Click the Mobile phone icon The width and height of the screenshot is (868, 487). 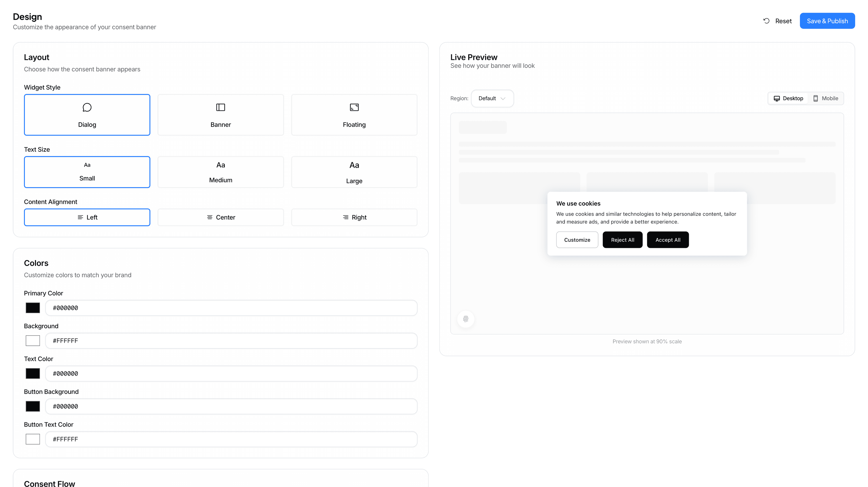click(815, 98)
